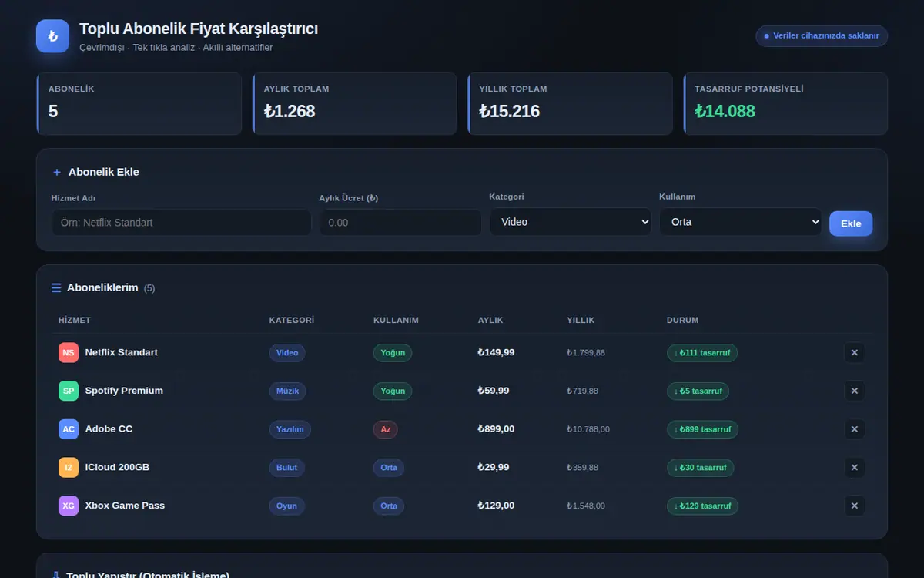
Task: Click the ₺59,99 monthly price cell
Action: (x=494, y=391)
